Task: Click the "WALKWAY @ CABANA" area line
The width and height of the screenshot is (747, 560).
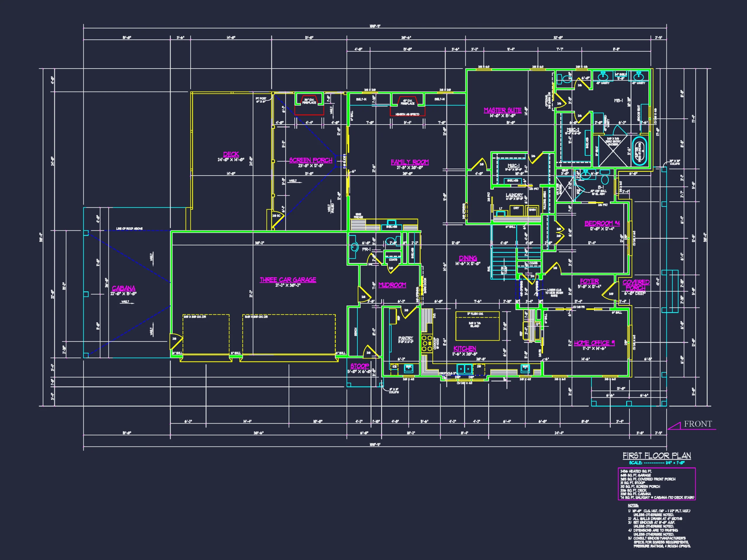Action: point(657,498)
